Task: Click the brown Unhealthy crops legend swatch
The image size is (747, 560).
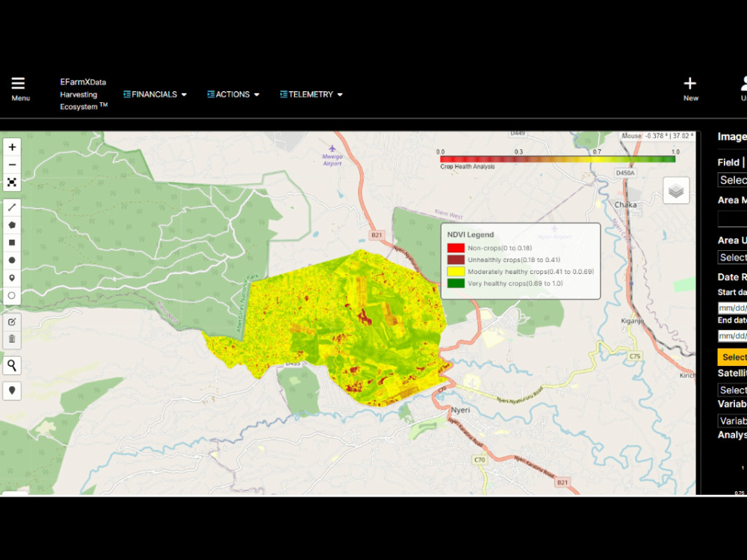Action: [456, 260]
